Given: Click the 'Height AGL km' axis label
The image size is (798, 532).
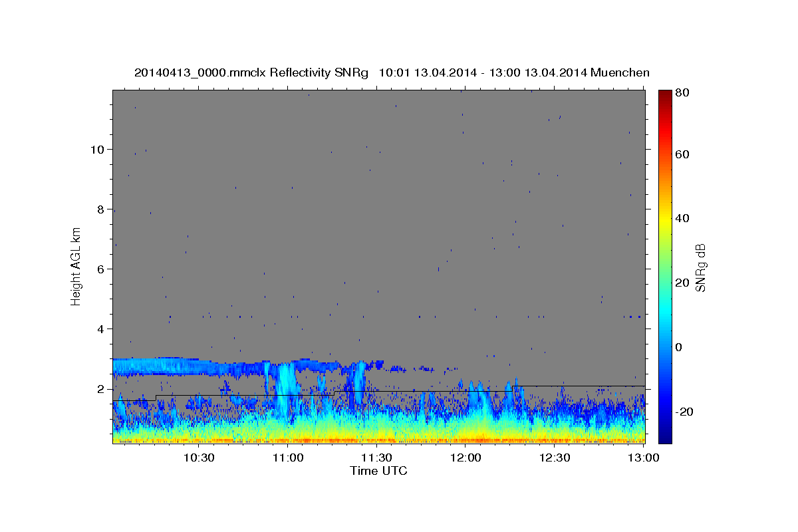Looking at the screenshot, I should 76,267.
